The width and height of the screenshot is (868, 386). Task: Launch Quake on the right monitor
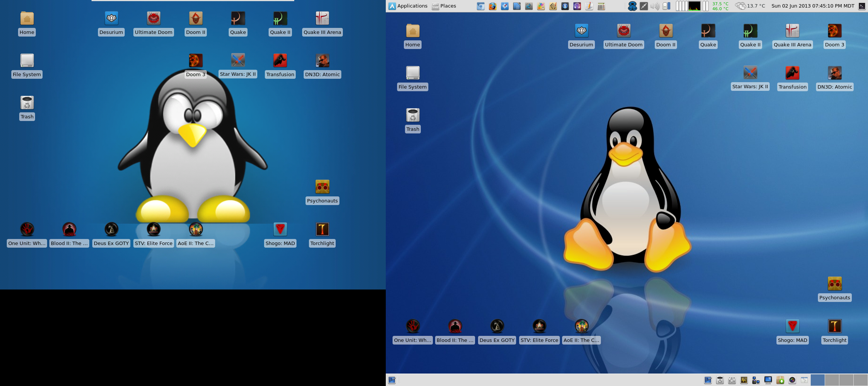click(x=708, y=36)
